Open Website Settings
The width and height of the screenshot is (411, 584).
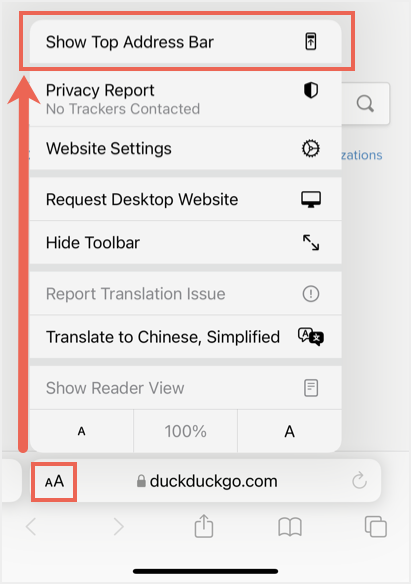coord(185,149)
